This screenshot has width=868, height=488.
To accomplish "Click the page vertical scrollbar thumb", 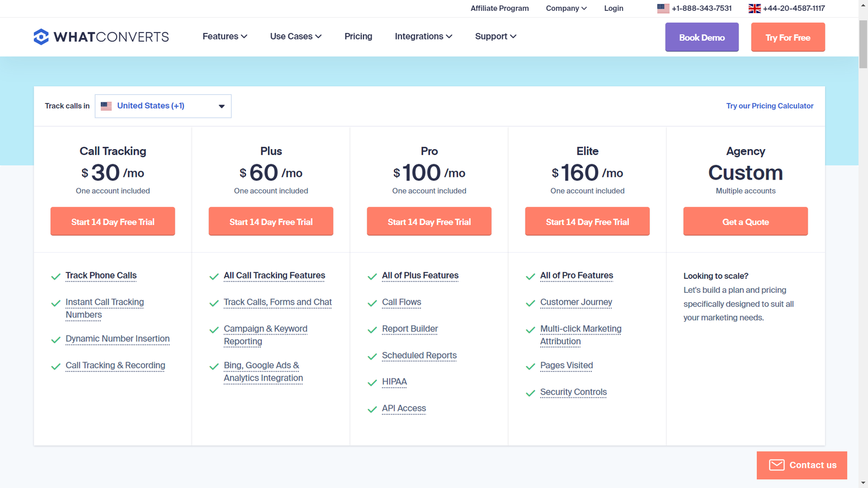I will [x=863, y=44].
